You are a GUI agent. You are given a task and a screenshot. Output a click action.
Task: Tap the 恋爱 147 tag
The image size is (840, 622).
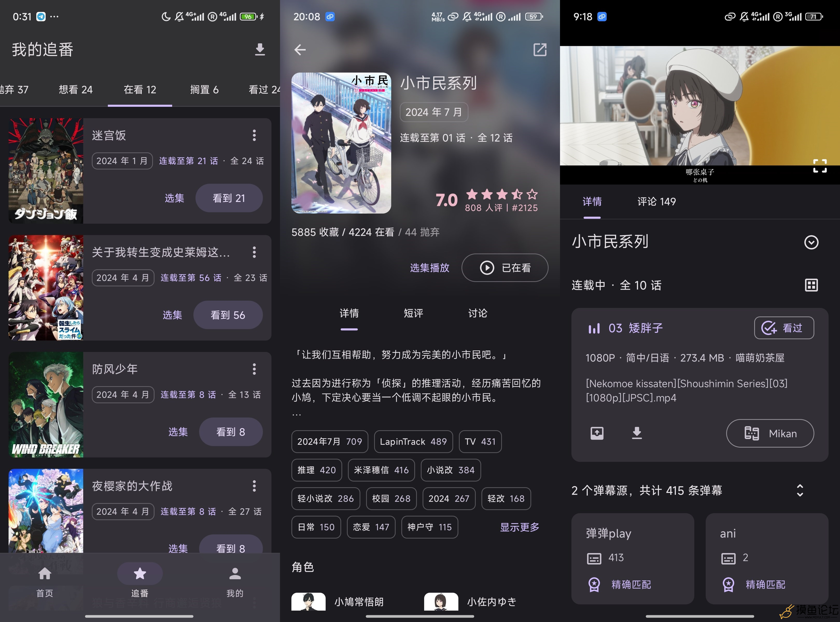[371, 527]
